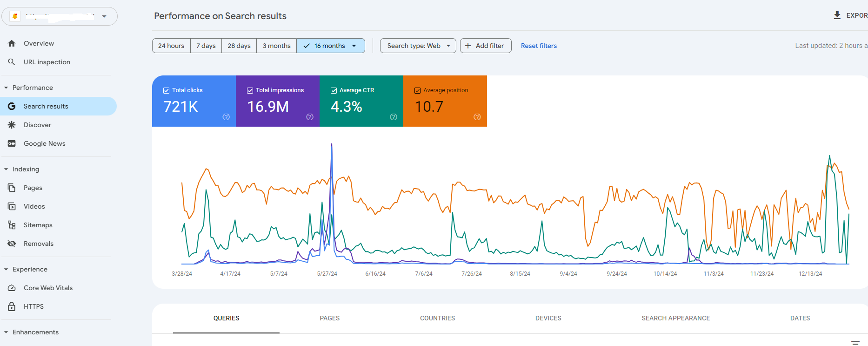Click the Reset filters link
This screenshot has width=868, height=346.
click(539, 46)
